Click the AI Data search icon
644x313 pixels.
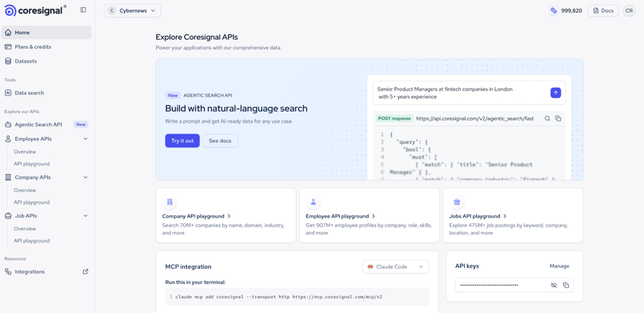(8, 93)
